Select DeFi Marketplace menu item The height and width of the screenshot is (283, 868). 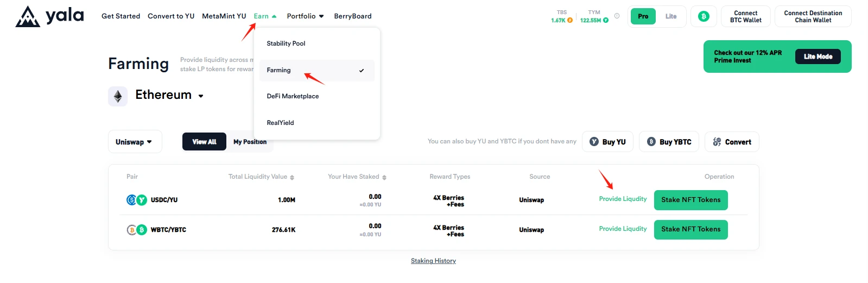293,96
